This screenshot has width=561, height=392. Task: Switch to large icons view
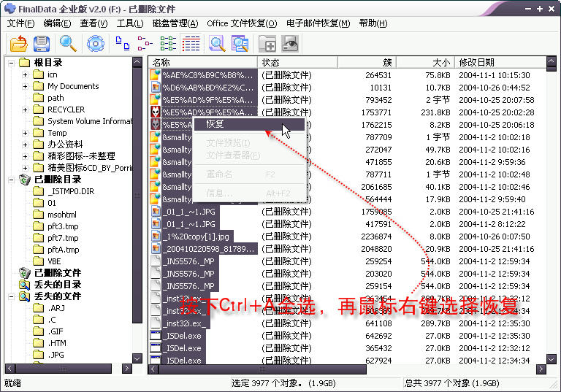123,44
